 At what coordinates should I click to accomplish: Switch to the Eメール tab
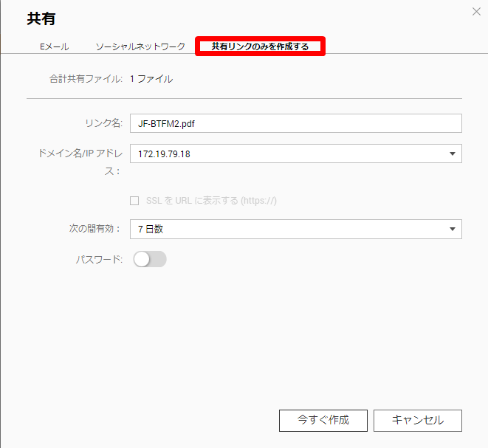point(55,46)
